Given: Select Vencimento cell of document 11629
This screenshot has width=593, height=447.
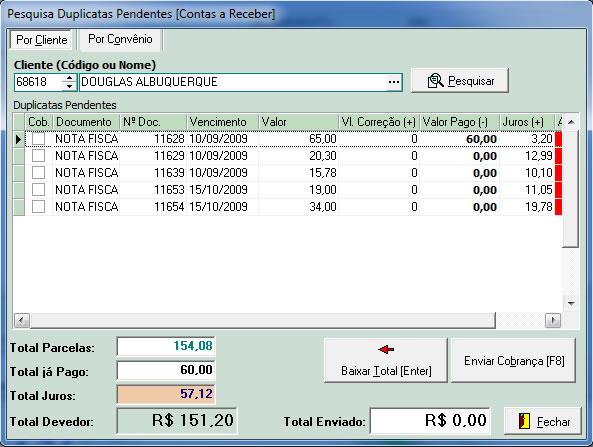Looking at the screenshot, I should tap(222, 156).
